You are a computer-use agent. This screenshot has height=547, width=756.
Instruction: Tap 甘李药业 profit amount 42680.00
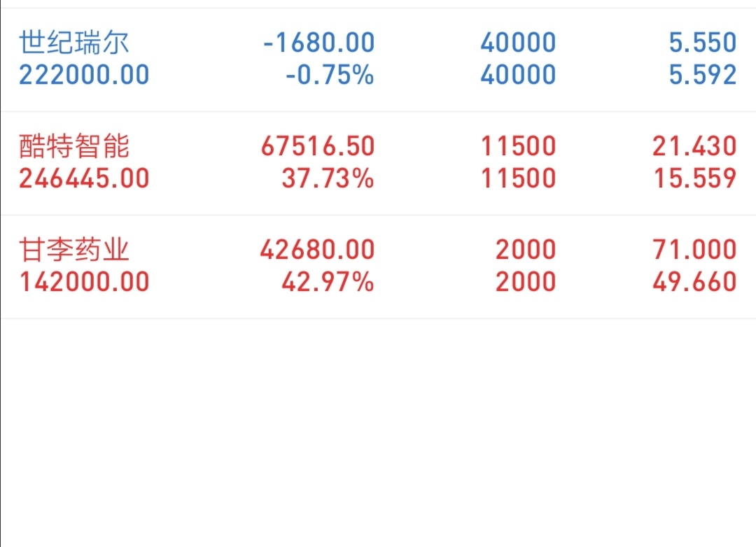318,250
